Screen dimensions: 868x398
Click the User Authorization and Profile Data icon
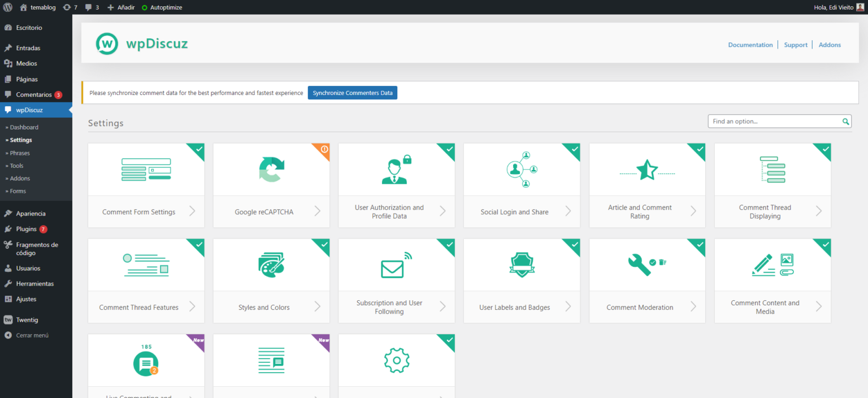397,170
